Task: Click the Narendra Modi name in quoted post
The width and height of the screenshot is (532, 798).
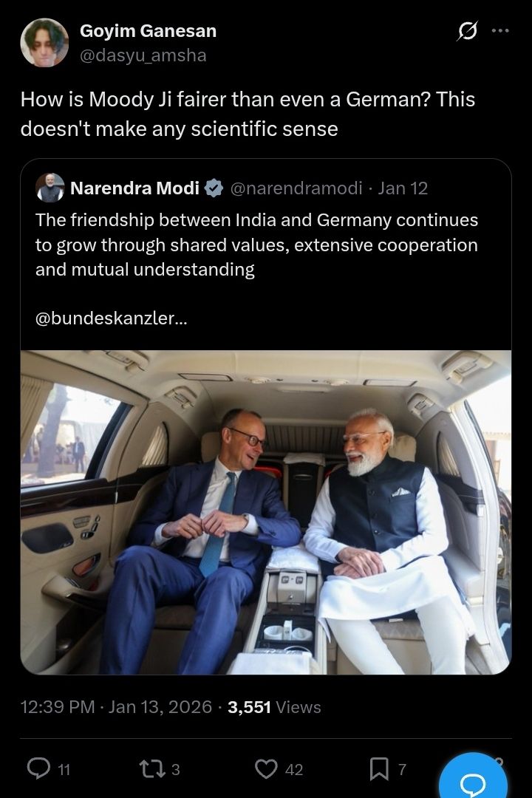Action: [134, 188]
